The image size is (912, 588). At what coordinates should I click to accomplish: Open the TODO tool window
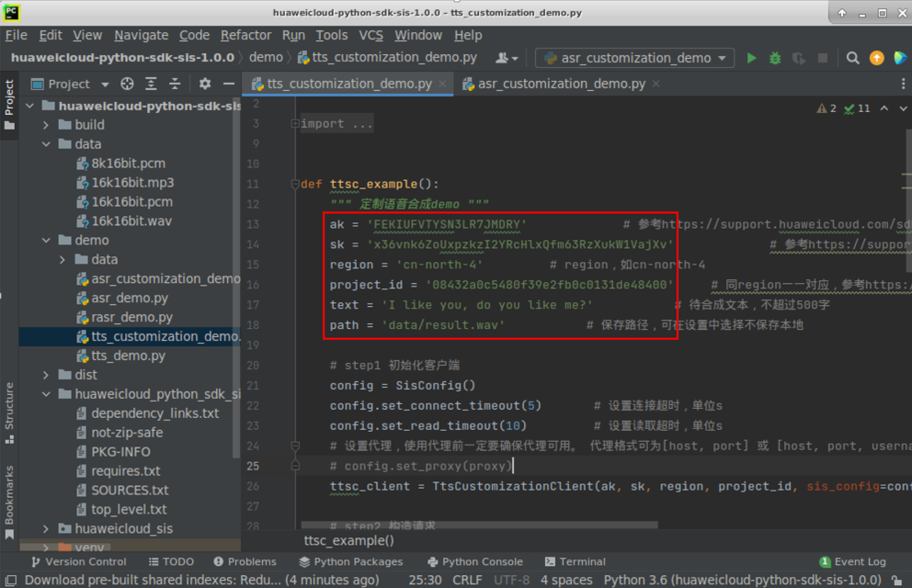pos(171,562)
